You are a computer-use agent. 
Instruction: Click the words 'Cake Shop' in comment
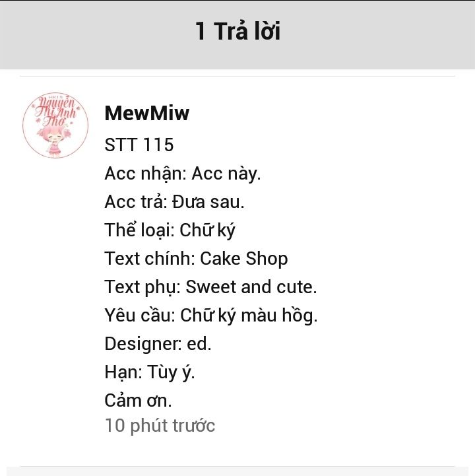(x=244, y=259)
